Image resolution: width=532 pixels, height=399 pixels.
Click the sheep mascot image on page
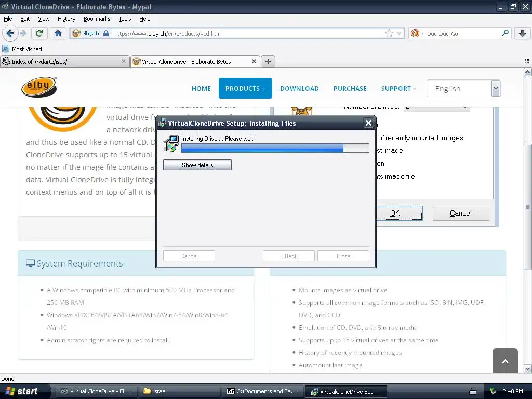pos(301,111)
